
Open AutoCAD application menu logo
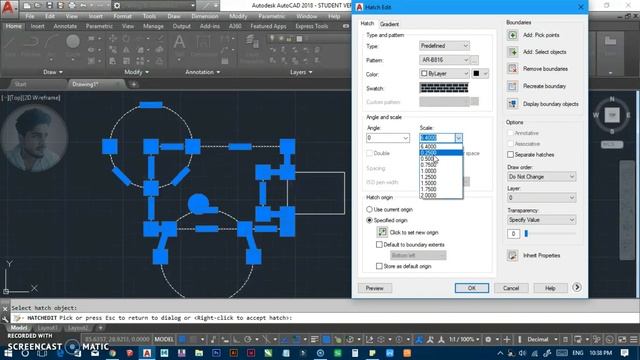(9, 8)
